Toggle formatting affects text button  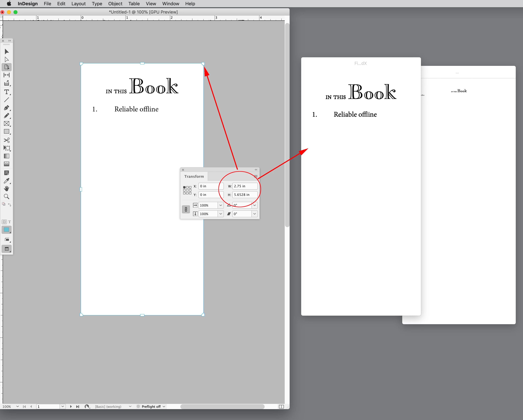(10, 222)
